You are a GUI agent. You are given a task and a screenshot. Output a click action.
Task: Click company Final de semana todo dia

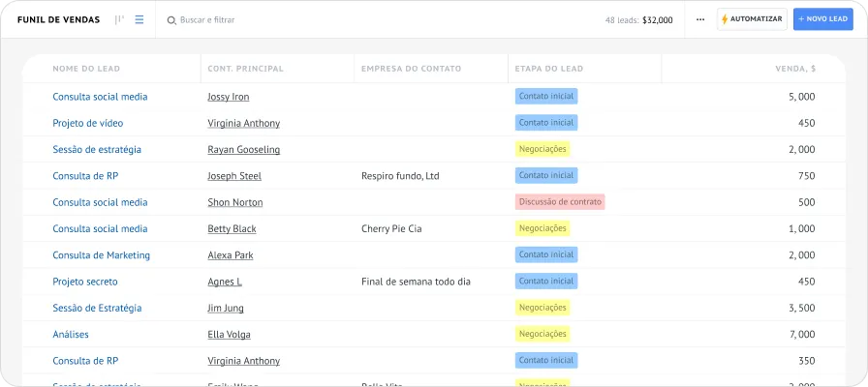[x=416, y=282]
